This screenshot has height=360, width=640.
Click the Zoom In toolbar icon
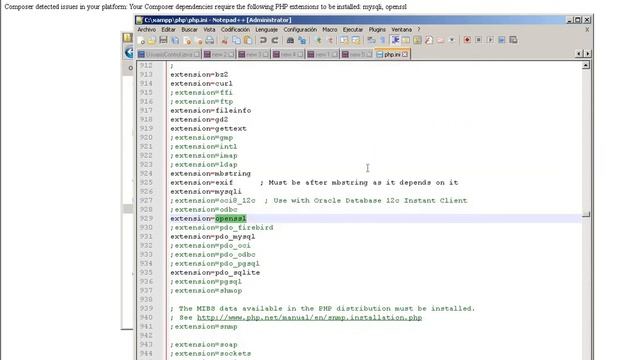tap(319, 40)
